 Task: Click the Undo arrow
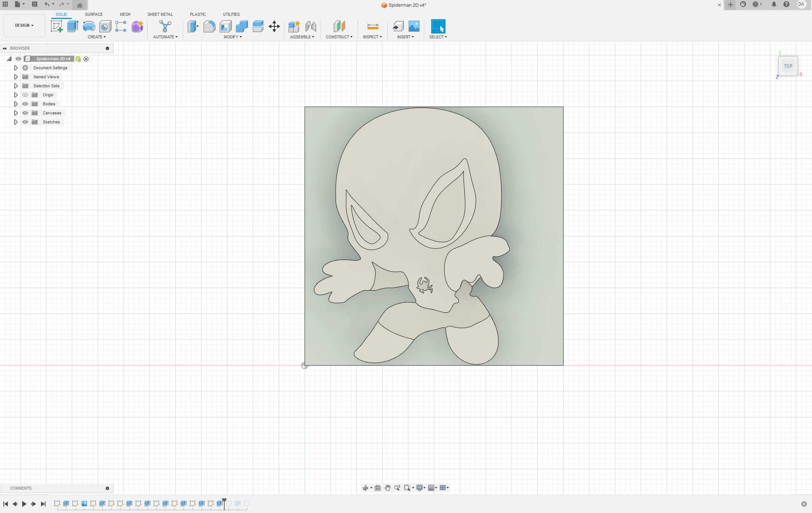pos(47,4)
